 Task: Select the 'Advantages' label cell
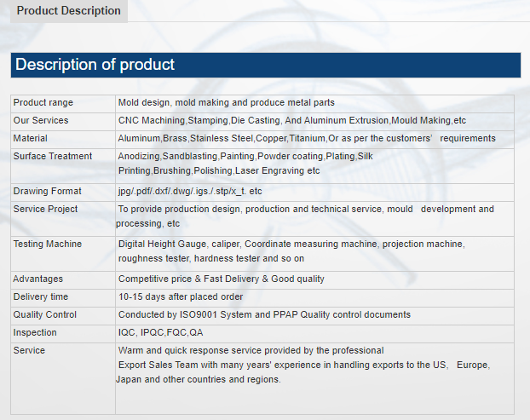point(38,279)
